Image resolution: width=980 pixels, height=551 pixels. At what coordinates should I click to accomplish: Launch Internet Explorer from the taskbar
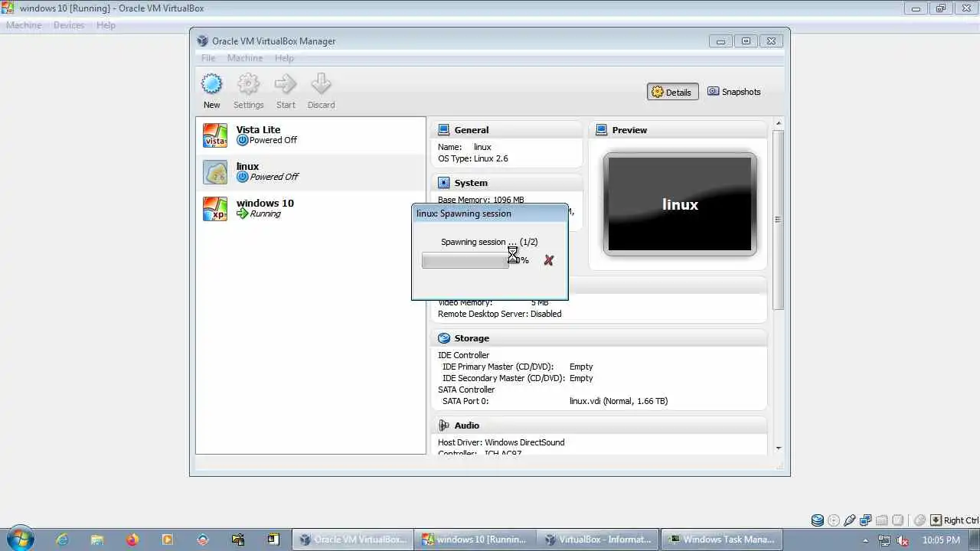coord(62,540)
